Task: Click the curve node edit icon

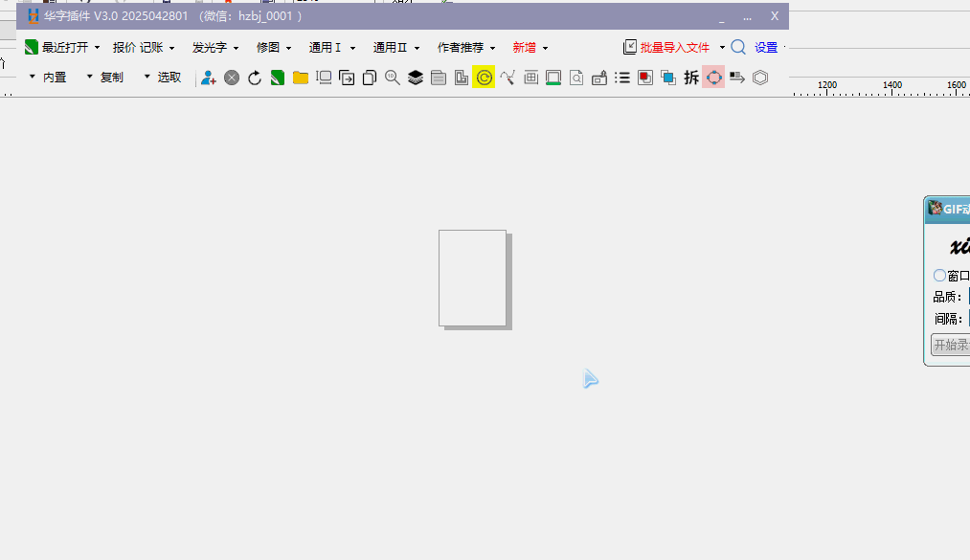Action: (508, 78)
